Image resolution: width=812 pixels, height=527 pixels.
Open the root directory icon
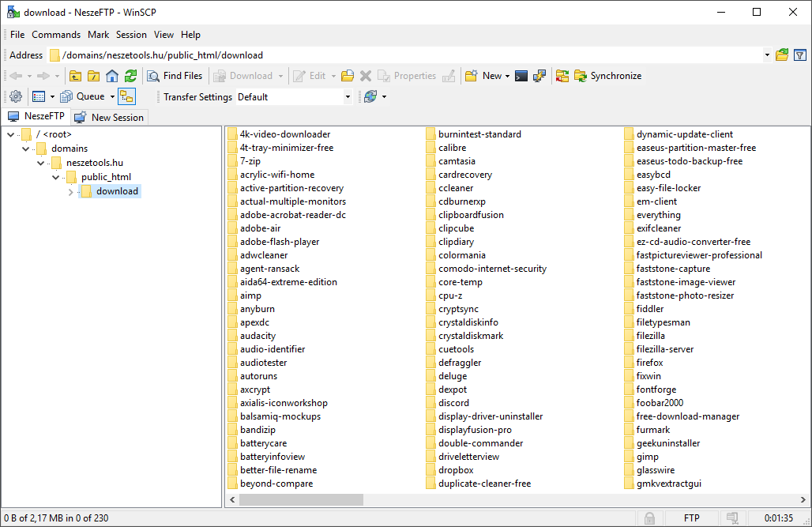pos(94,76)
